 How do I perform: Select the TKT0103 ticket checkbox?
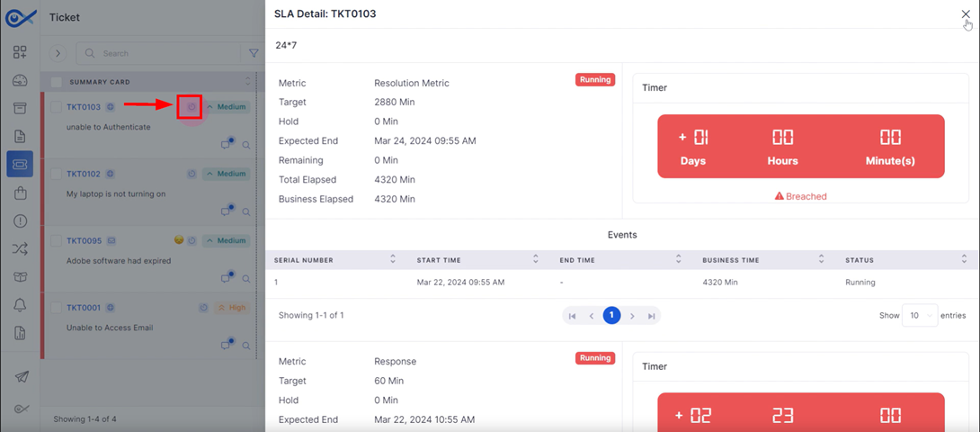click(57, 107)
